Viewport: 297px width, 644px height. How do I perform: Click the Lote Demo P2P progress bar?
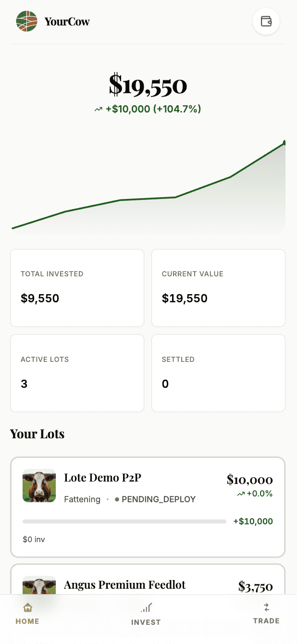tap(124, 521)
